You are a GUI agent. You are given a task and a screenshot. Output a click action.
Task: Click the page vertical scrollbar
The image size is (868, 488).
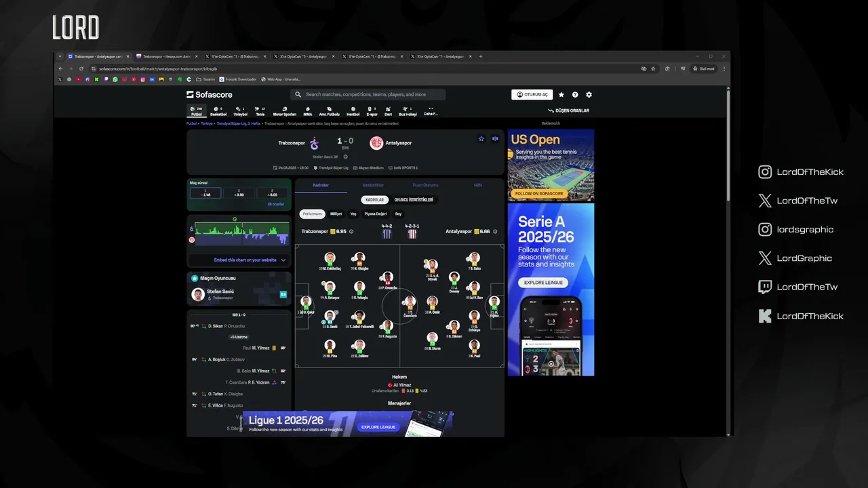pyautogui.click(x=728, y=146)
